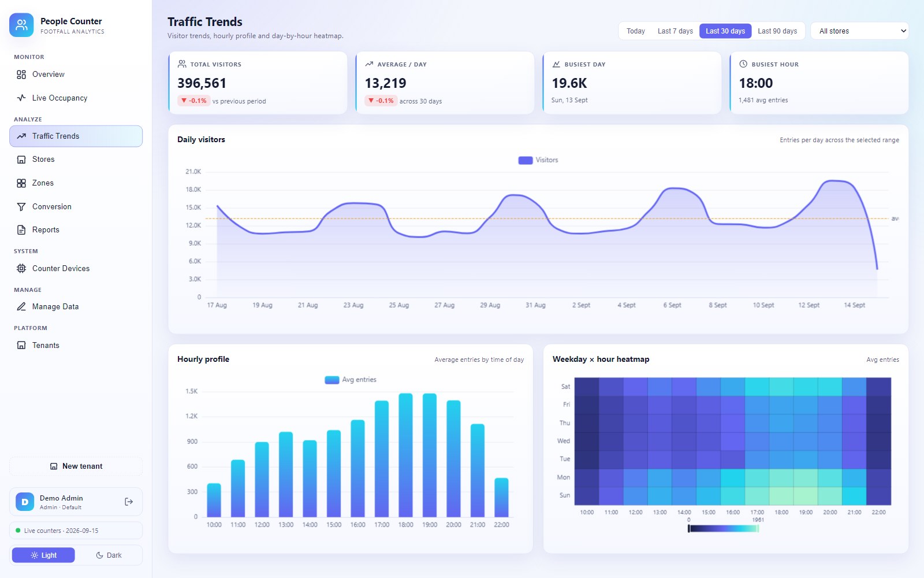The image size is (924, 578).
Task: Click the -0.1% badge under Total Visitors
Action: [193, 101]
